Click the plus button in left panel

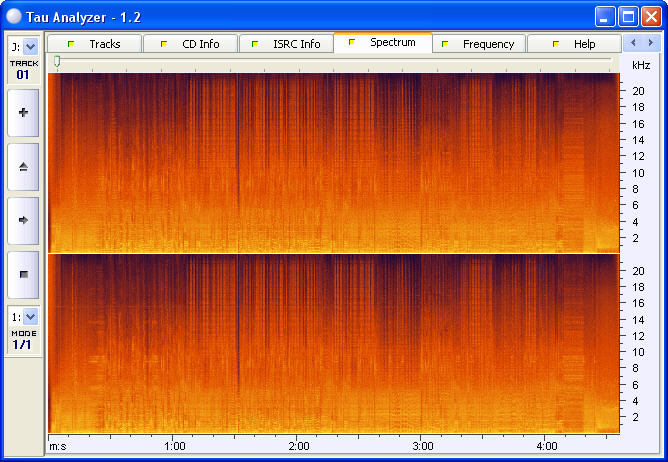click(23, 113)
